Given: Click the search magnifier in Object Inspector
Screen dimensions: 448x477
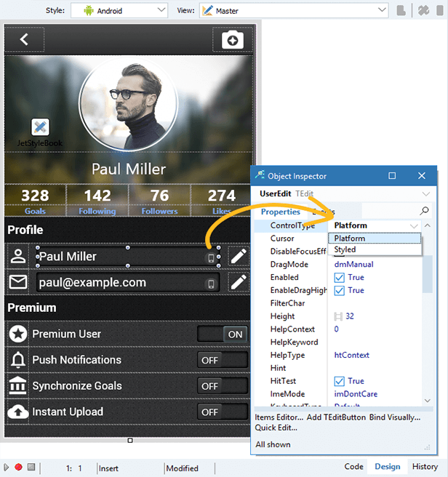Looking at the screenshot, I should click(425, 212).
